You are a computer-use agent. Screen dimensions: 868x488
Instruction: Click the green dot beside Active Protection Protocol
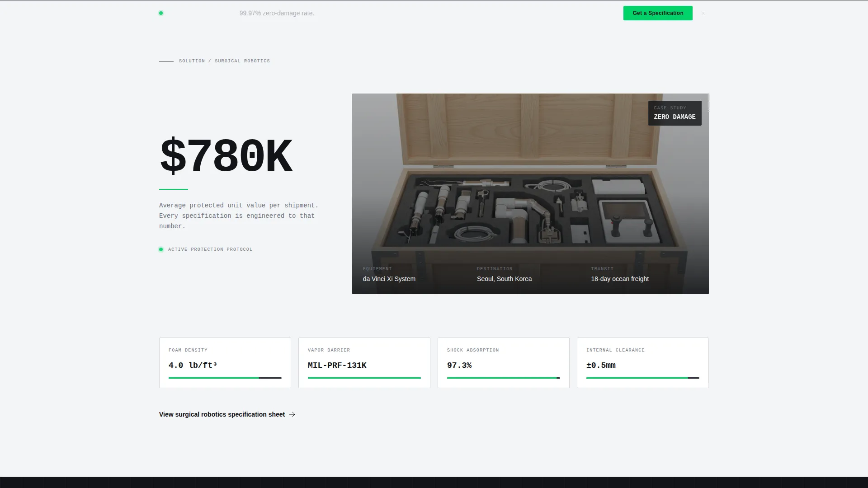click(161, 249)
